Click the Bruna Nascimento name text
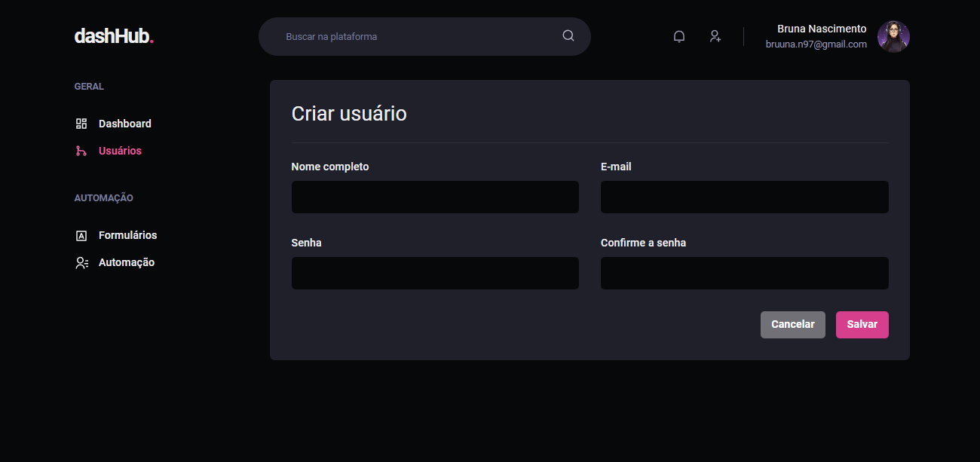The image size is (980, 462). pyautogui.click(x=822, y=29)
